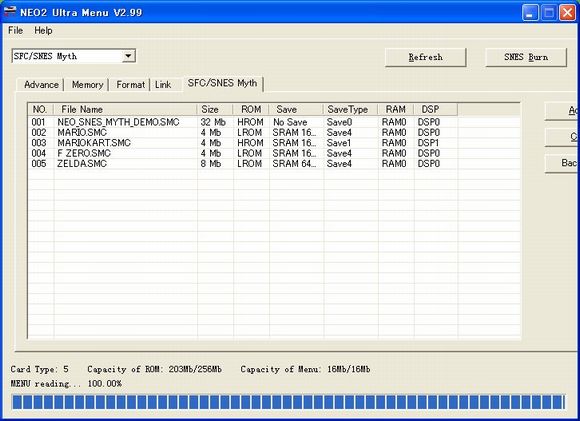Click the menu reading progress bar

289,402
